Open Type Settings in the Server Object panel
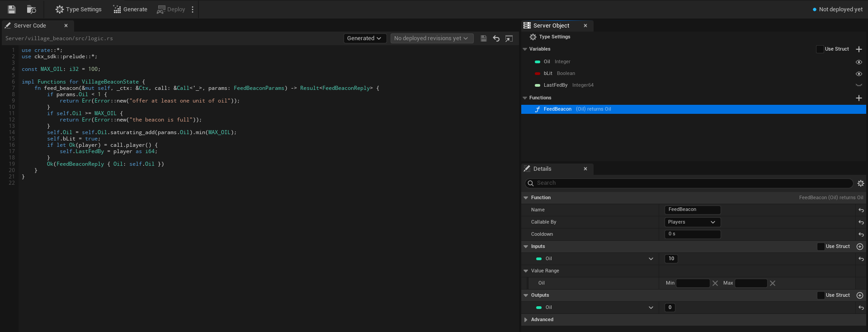Viewport: 868px width, 332px height. click(550, 37)
